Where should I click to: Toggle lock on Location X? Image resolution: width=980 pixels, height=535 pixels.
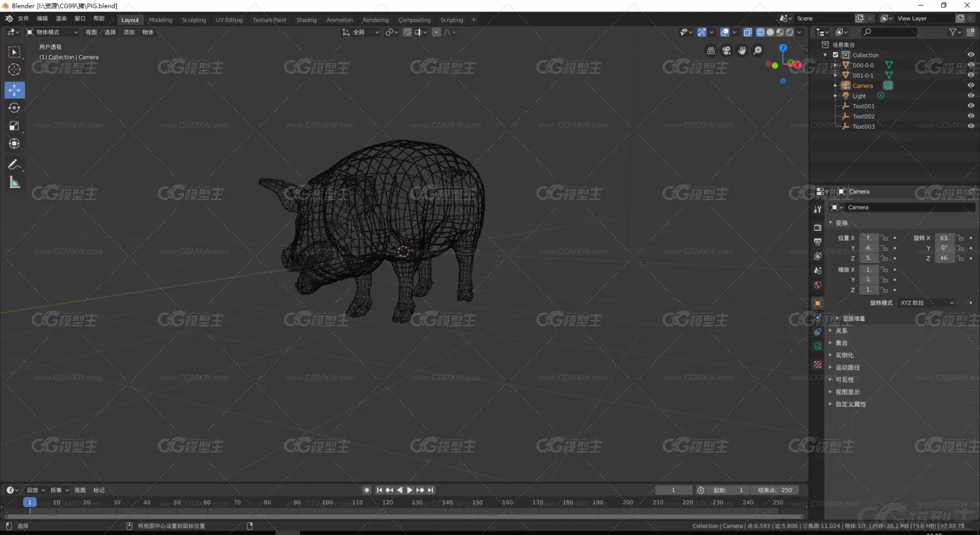click(x=884, y=238)
